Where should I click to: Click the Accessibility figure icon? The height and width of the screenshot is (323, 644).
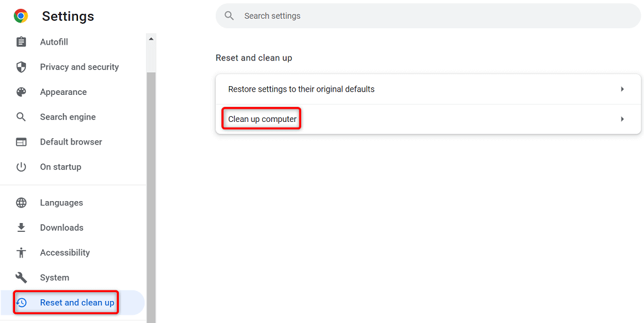21,253
